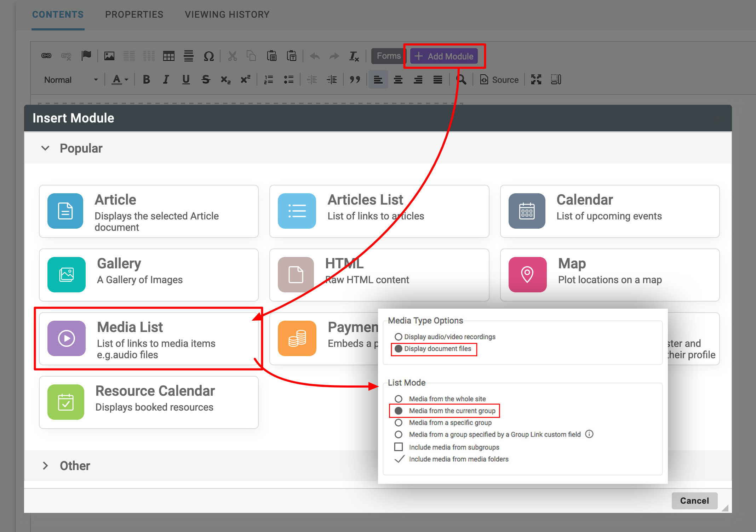Select Media from the current group option

(399, 411)
